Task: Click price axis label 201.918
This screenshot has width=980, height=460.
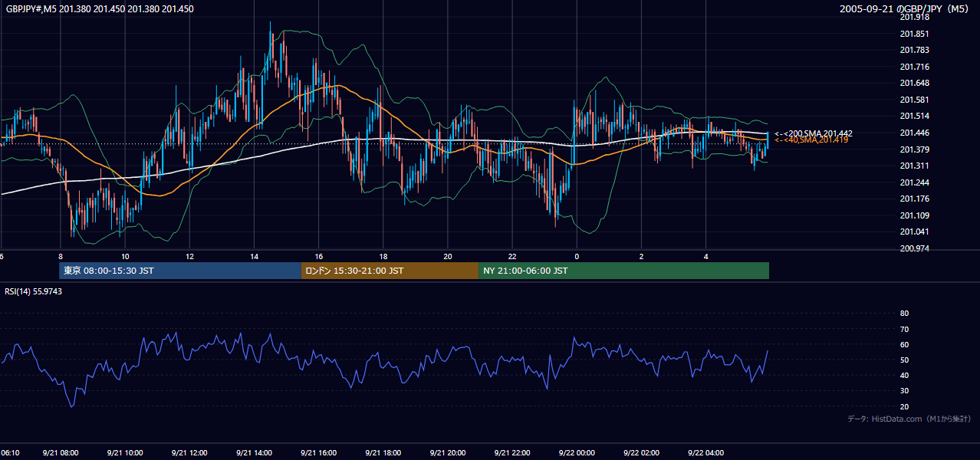Action: (x=914, y=17)
